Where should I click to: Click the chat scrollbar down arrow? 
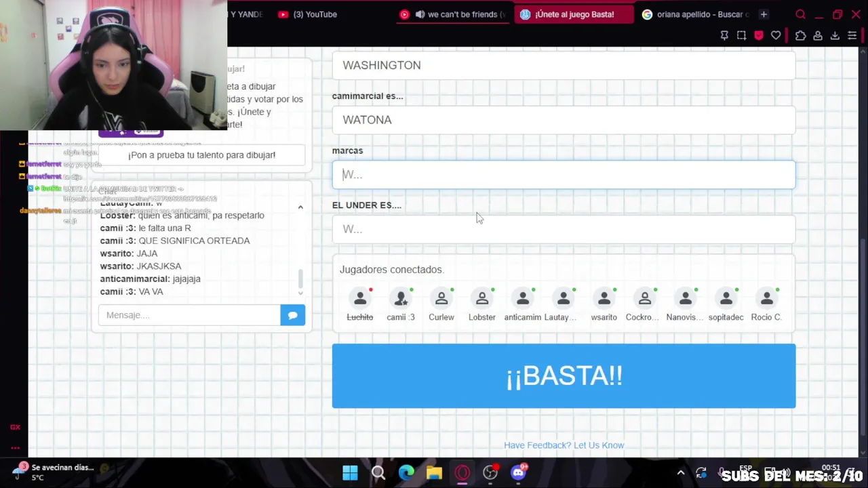pos(300,293)
